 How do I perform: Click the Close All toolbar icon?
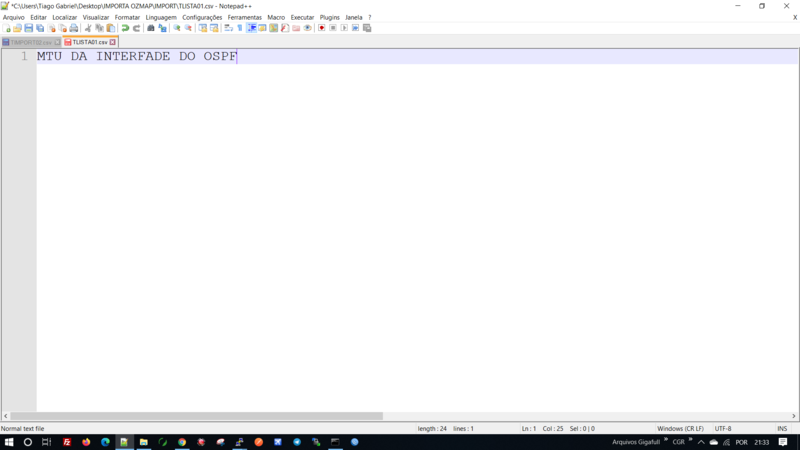tap(63, 28)
